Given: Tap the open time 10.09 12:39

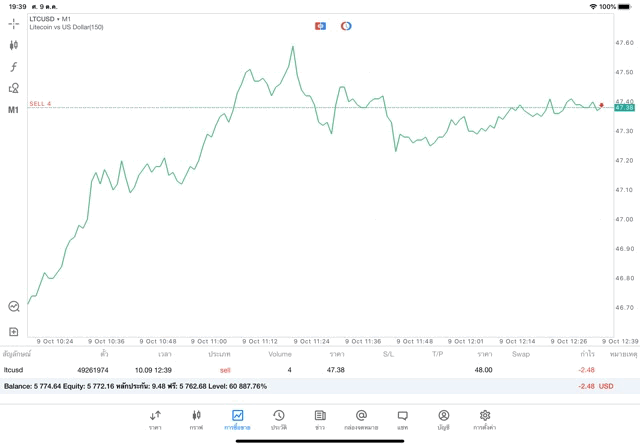Looking at the screenshot, I should pos(153,370).
